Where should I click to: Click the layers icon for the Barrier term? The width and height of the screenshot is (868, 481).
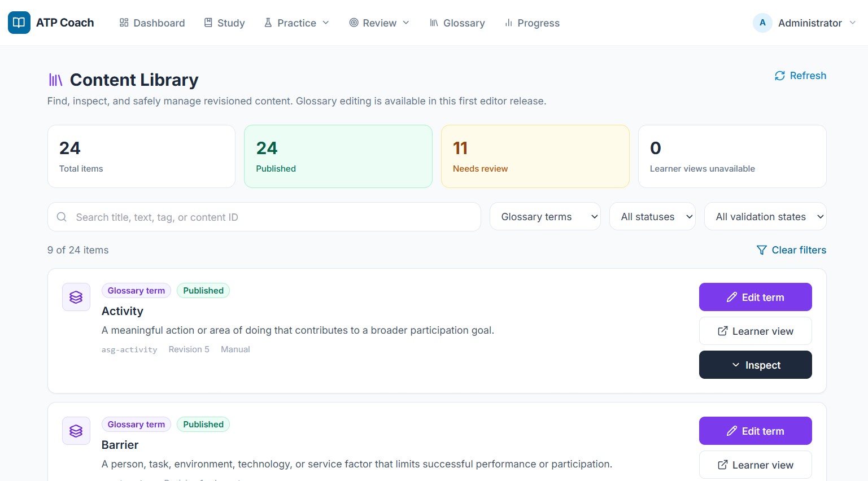tap(76, 431)
